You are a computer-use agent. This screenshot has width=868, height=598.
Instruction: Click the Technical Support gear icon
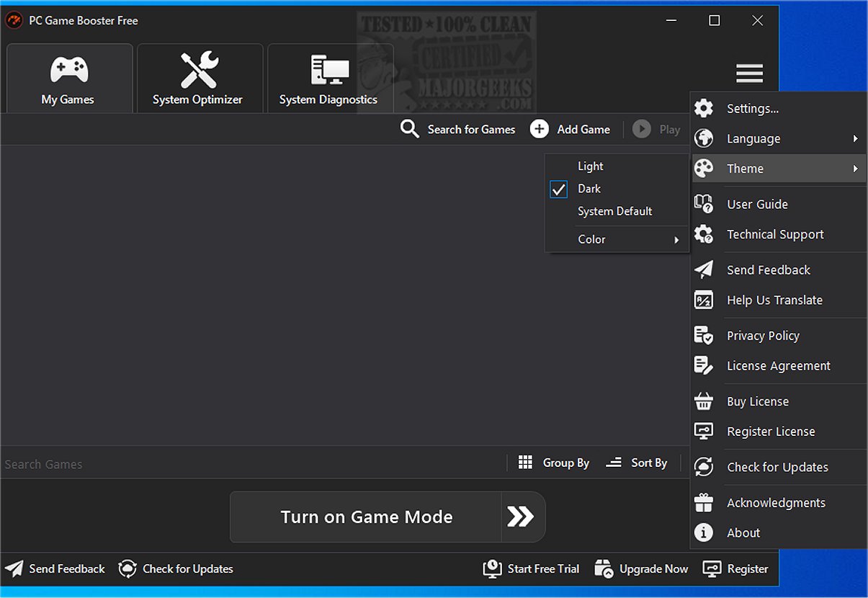click(704, 234)
